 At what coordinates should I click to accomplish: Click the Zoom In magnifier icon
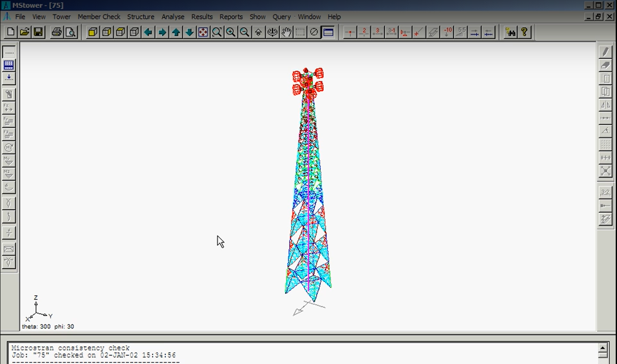click(x=231, y=32)
